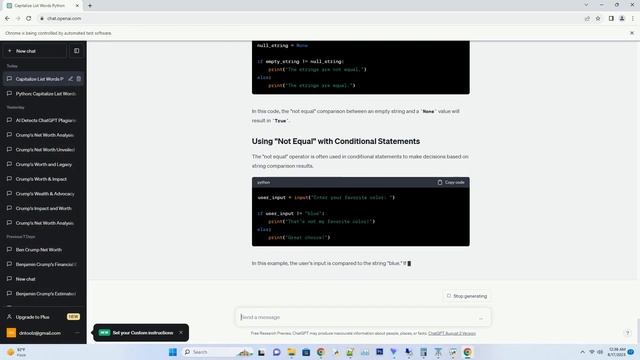The image size is (640, 360).
Task: Open the AI Detects ChatGPT Plagiarism chat
Action: pyautogui.click(x=43, y=120)
